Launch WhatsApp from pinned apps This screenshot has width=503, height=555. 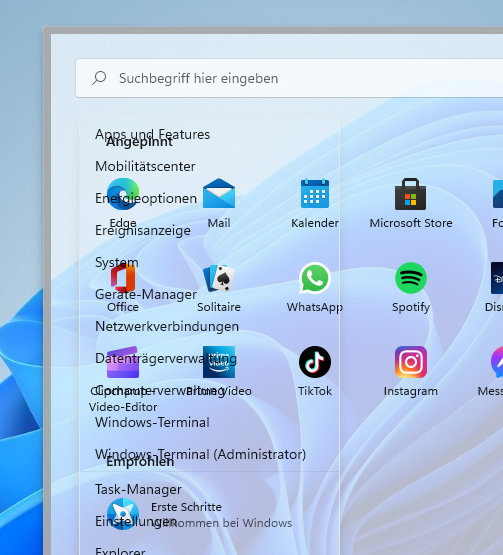pos(315,278)
